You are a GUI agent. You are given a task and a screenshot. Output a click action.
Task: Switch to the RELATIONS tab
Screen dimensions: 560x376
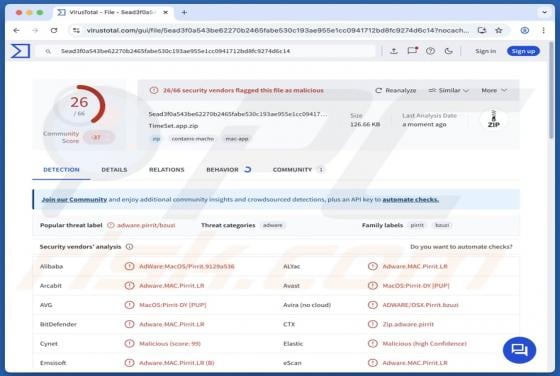166,170
